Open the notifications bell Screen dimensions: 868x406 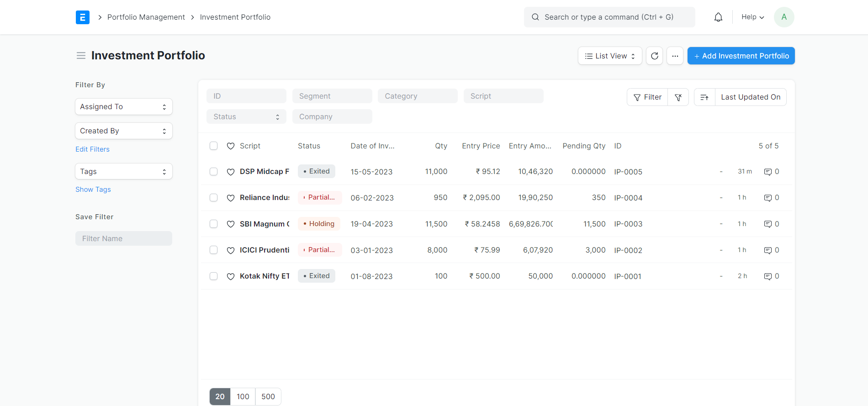[x=718, y=17]
